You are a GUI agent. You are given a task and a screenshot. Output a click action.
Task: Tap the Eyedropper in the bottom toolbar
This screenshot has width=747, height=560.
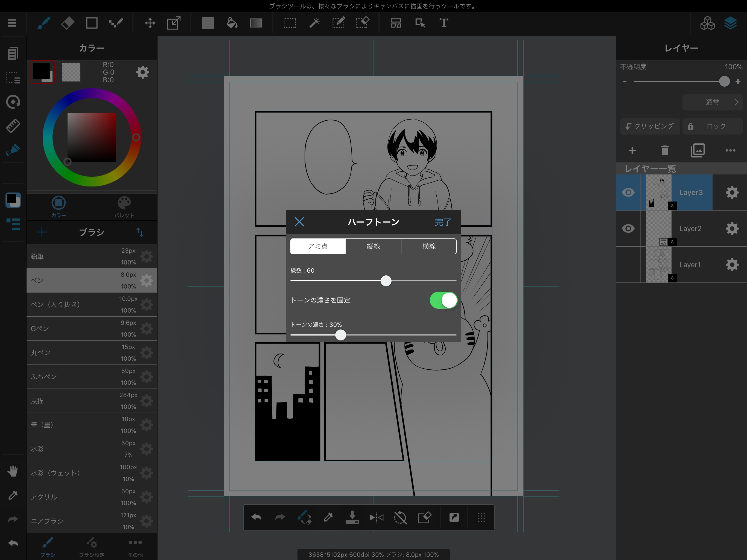coord(328,517)
